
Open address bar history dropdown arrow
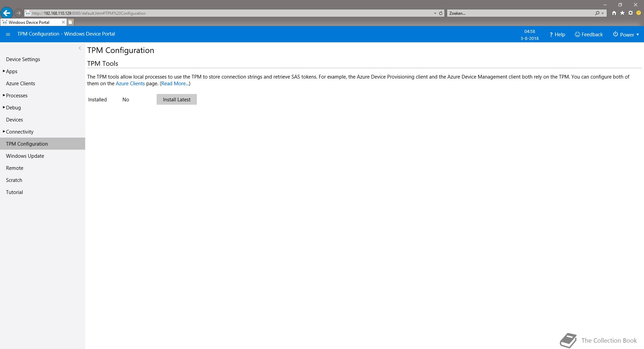tap(435, 13)
